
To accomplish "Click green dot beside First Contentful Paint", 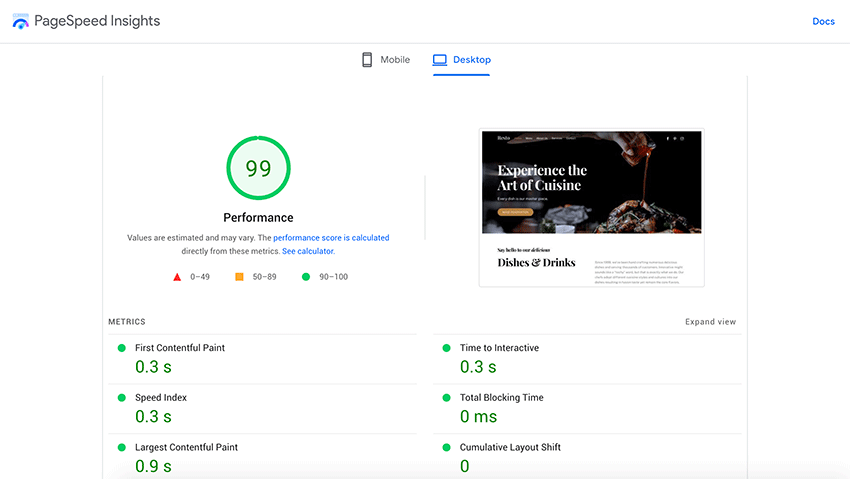I will pos(121,348).
